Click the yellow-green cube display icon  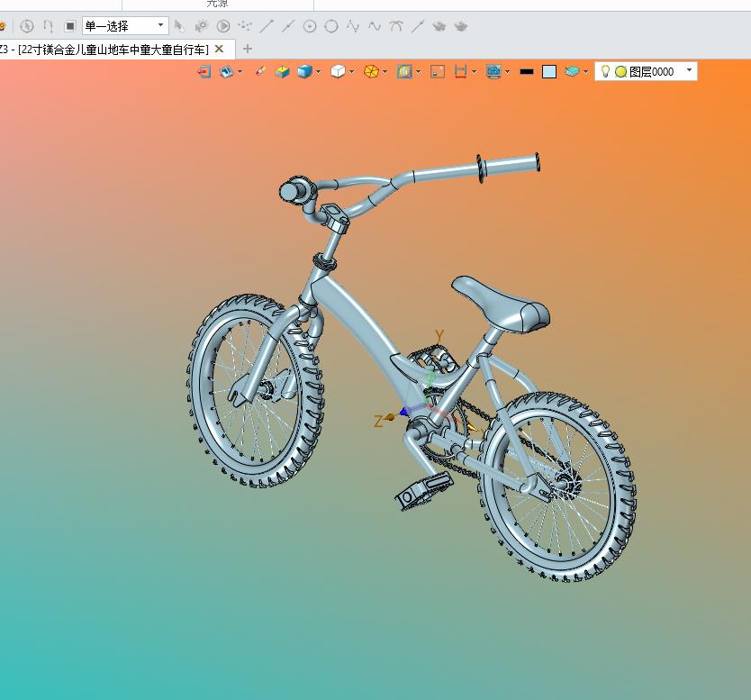point(282,72)
